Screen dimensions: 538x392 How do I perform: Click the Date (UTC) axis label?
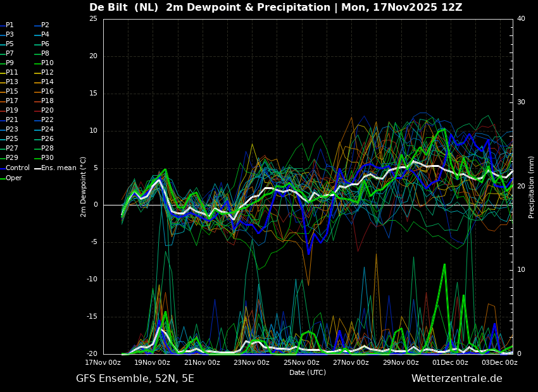pos(308,372)
